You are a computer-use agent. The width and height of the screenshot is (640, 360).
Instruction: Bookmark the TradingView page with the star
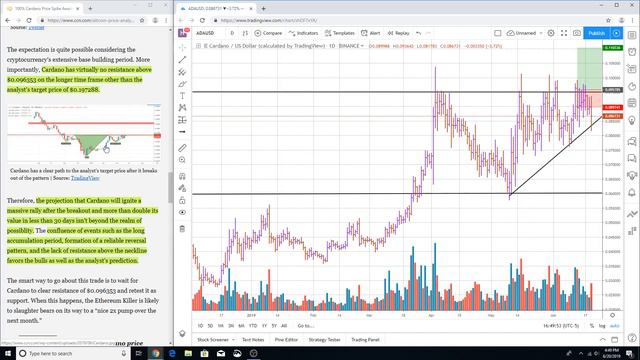(x=608, y=20)
